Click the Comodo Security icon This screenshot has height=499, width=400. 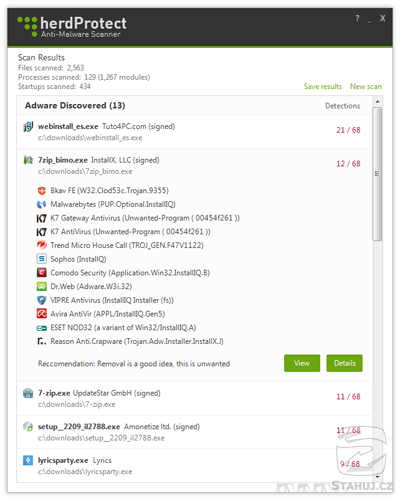(41, 273)
